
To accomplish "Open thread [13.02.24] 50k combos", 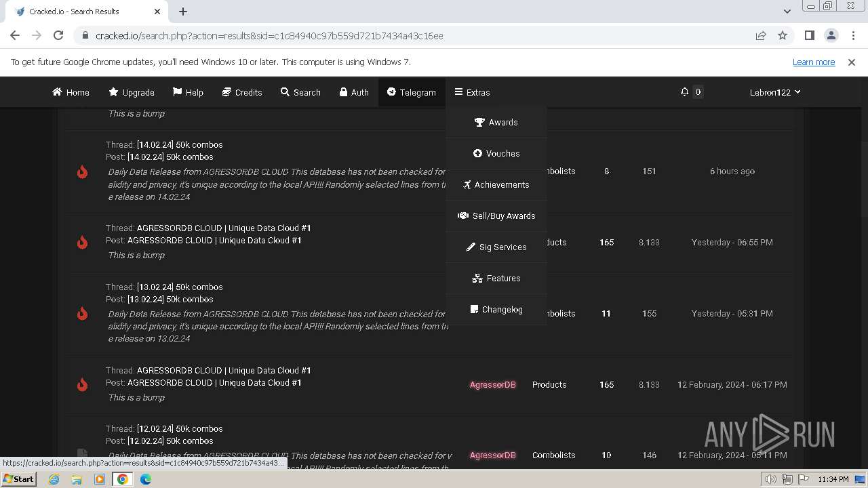I will pyautogui.click(x=180, y=287).
